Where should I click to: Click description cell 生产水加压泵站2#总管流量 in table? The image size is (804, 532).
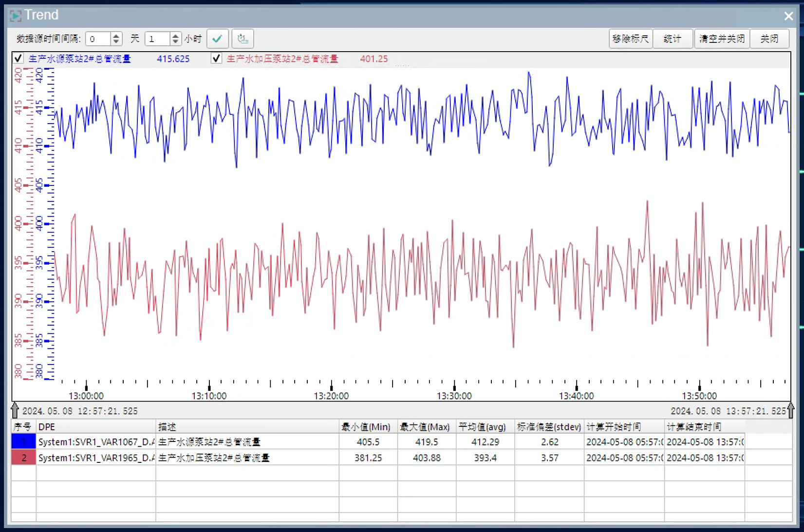(x=247, y=458)
